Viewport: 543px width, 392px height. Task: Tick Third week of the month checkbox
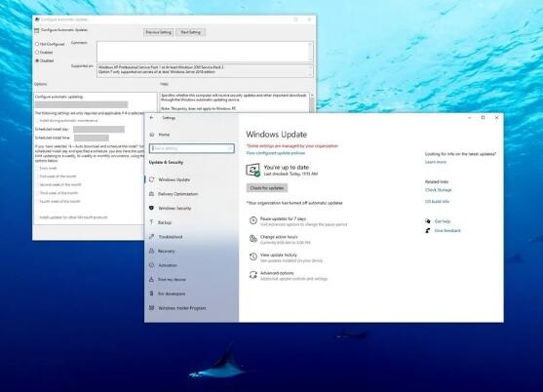[x=37, y=193]
